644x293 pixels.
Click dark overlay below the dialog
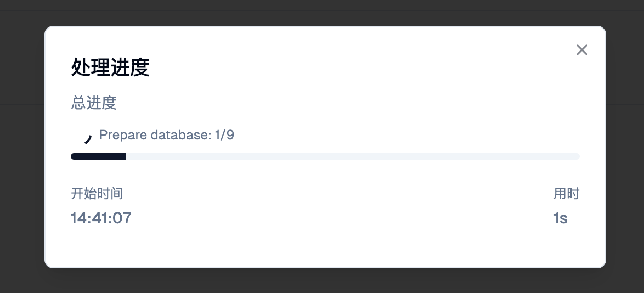click(324, 281)
